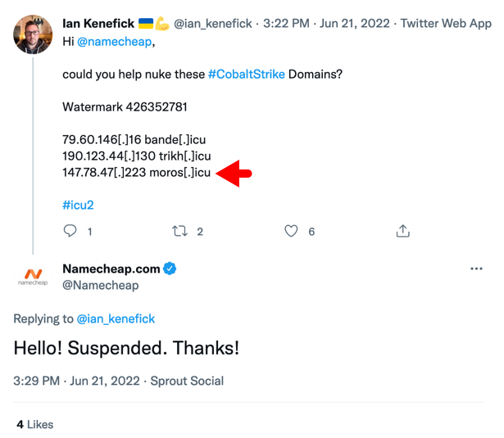
Task: View the 4 Likes list
Action: 34,424
